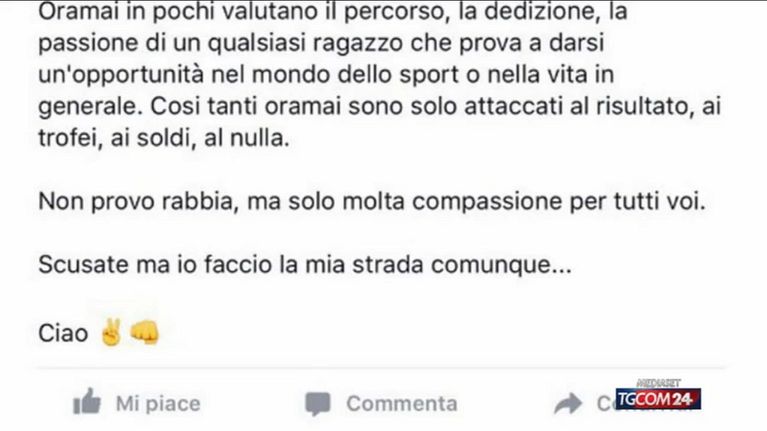Like the post with the thumbs-up icon
Screen dimensions: 767x431
[87, 402]
